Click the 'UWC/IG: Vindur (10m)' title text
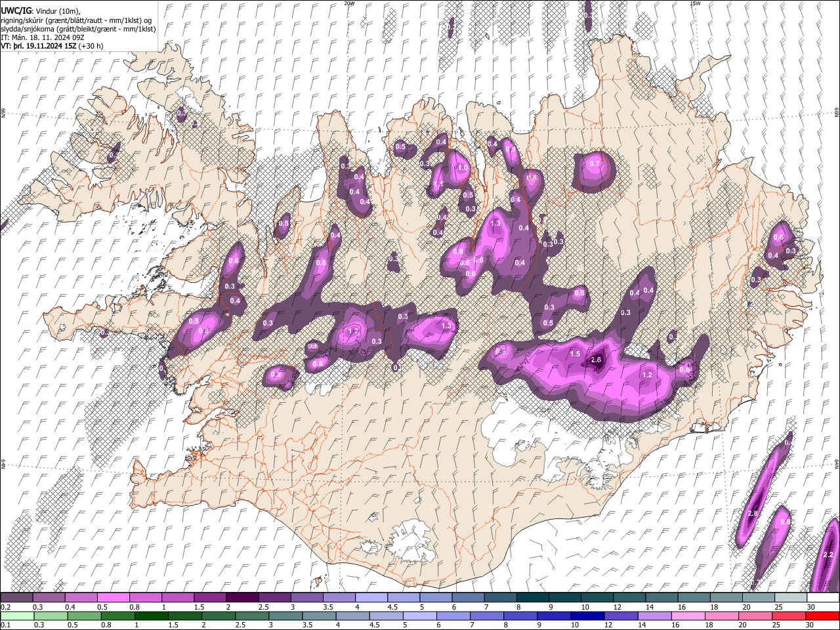 coord(40,12)
